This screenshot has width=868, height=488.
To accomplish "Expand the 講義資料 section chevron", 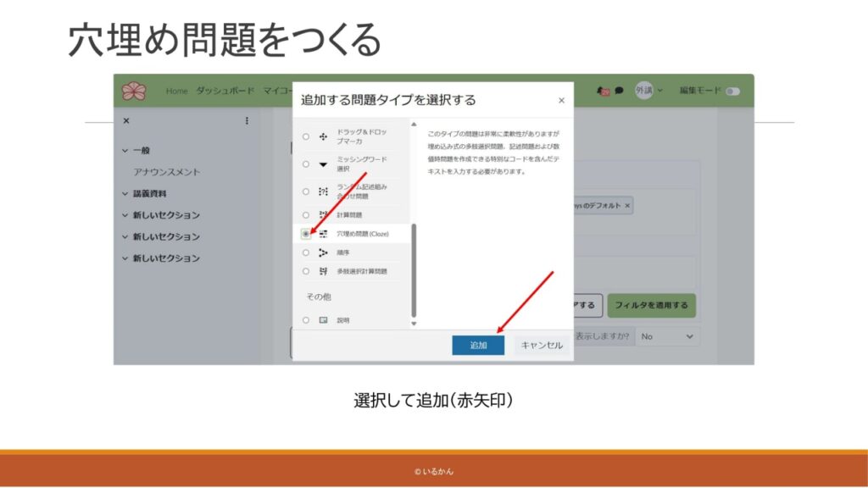I will click(125, 193).
